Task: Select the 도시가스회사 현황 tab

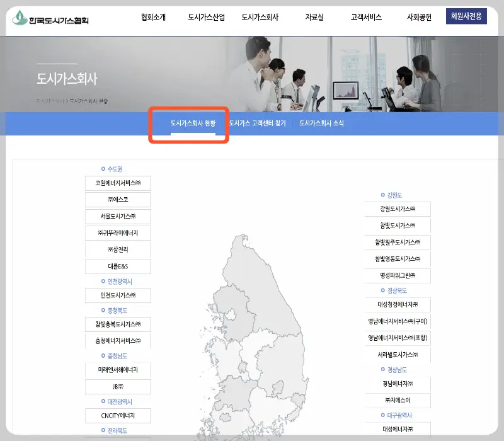Action: [193, 123]
